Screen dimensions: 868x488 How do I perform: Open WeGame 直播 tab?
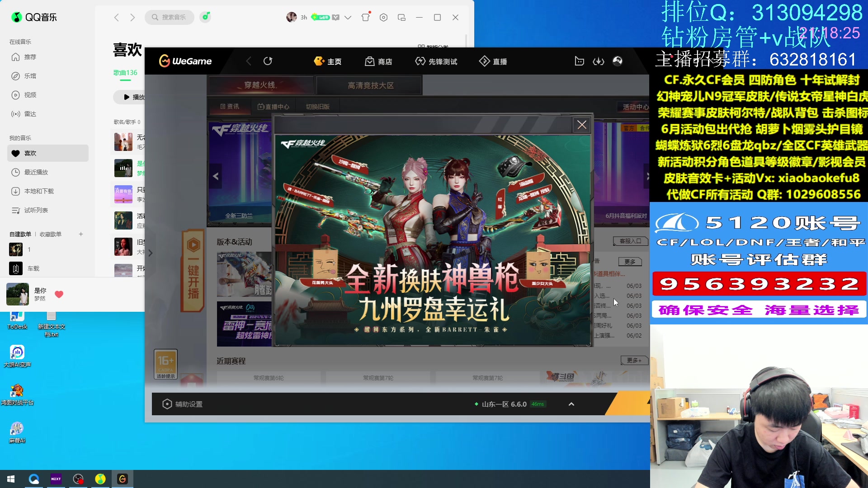click(493, 61)
